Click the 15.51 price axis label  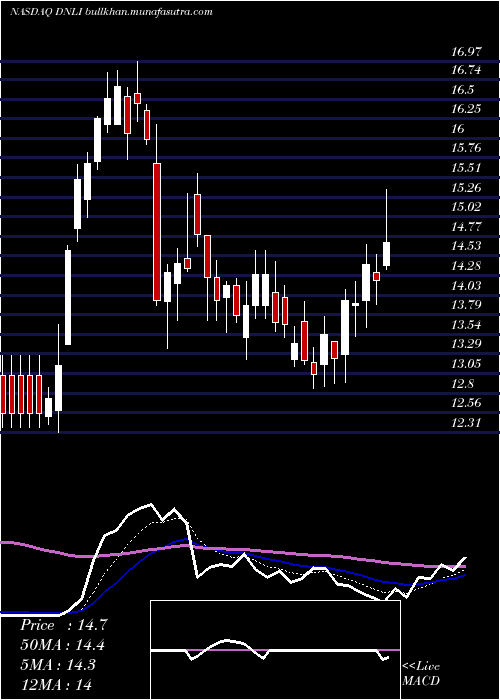pos(466,168)
